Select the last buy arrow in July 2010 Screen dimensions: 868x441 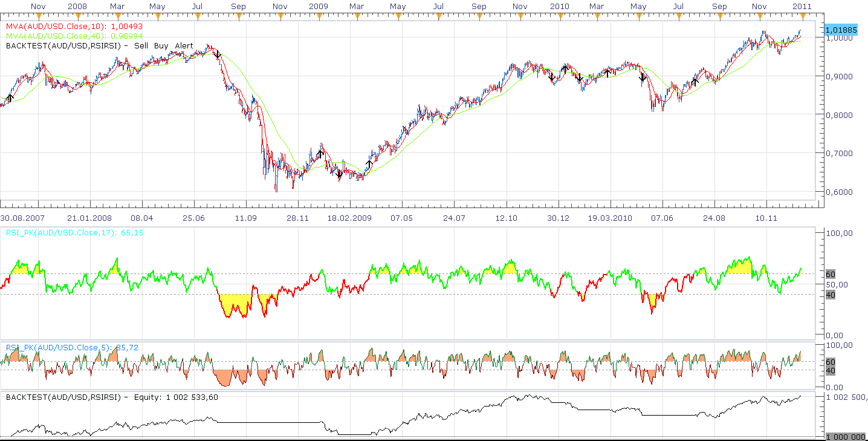click(x=695, y=82)
